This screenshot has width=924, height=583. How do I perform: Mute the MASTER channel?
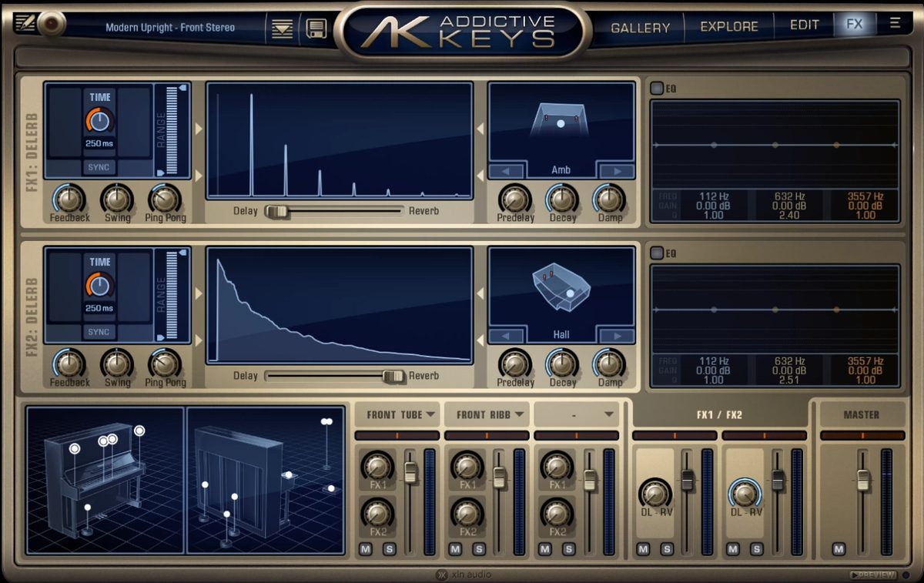[x=839, y=549]
